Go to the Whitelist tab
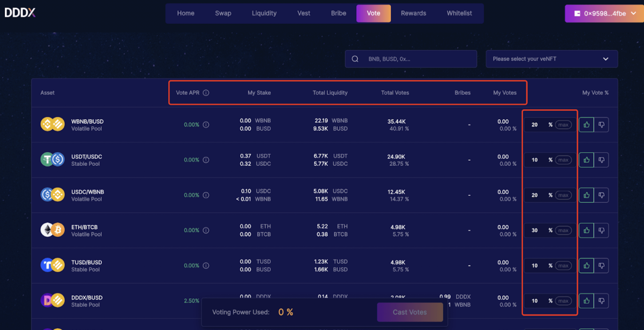The width and height of the screenshot is (644, 330). [459, 13]
